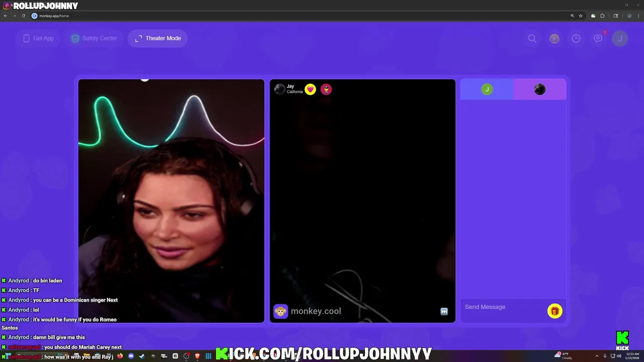Show hidden system tray icons

coord(597,356)
